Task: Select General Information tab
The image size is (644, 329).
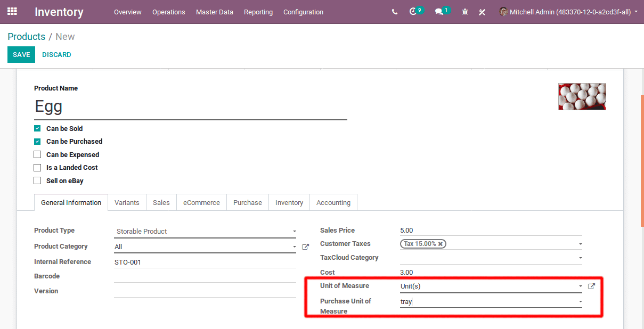Action: pos(71,202)
